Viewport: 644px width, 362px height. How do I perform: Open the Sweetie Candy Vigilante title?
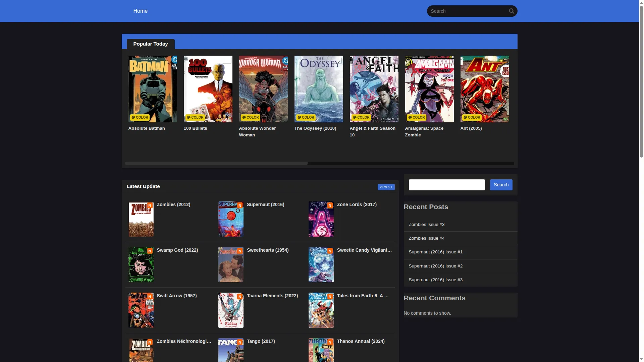click(364, 250)
